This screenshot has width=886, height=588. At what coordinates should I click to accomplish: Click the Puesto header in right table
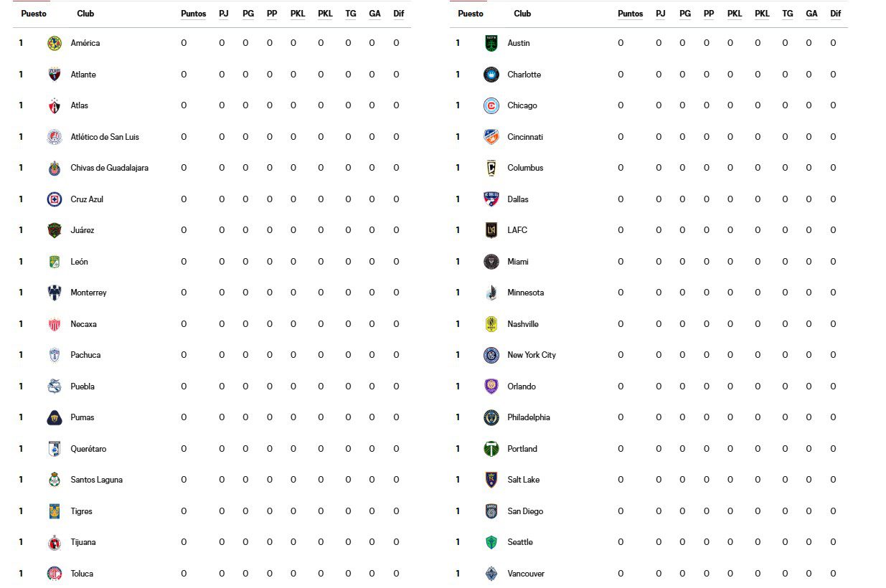[x=471, y=14]
